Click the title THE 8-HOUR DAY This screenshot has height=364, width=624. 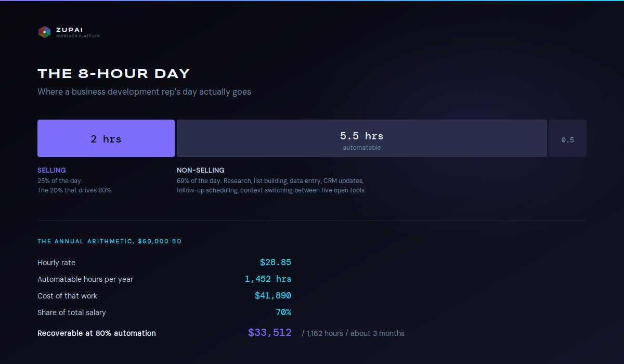click(114, 73)
